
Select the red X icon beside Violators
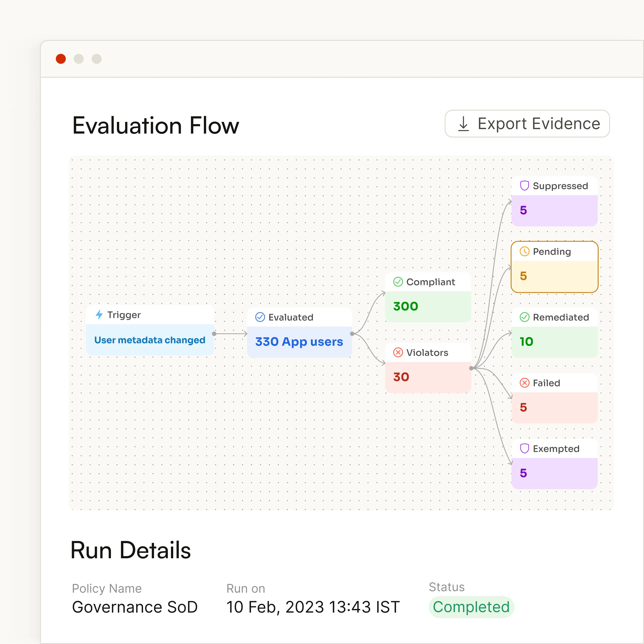398,353
